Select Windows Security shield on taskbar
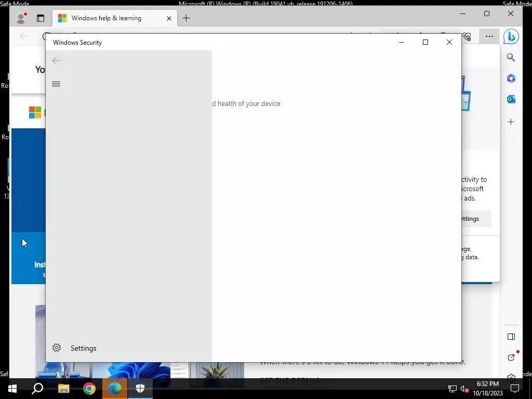532x399 pixels. (140, 389)
